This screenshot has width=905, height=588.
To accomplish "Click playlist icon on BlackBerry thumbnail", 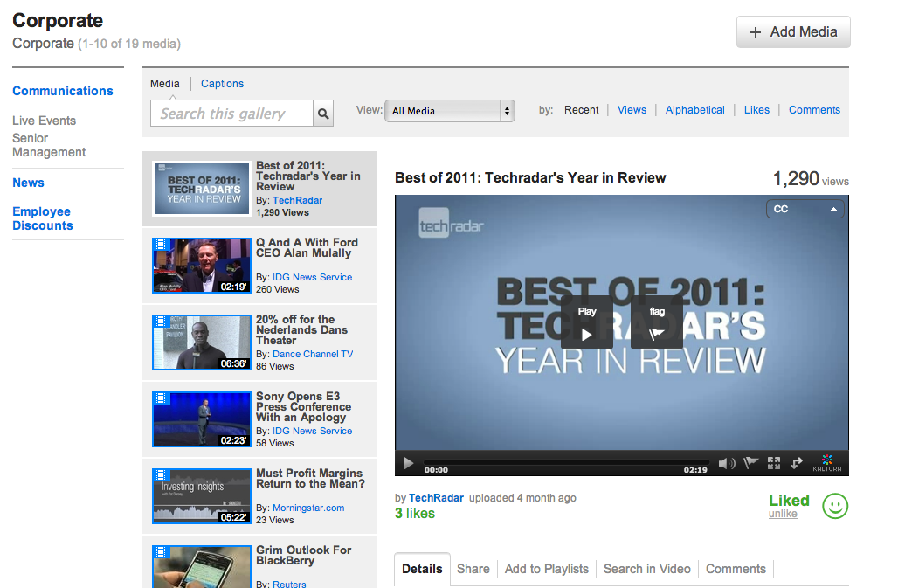I will click(x=161, y=551).
